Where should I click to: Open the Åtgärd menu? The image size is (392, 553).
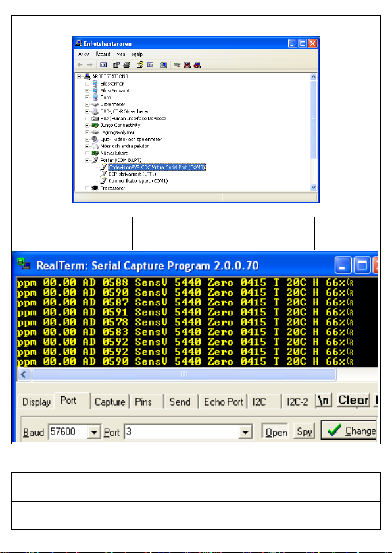pyautogui.click(x=103, y=54)
